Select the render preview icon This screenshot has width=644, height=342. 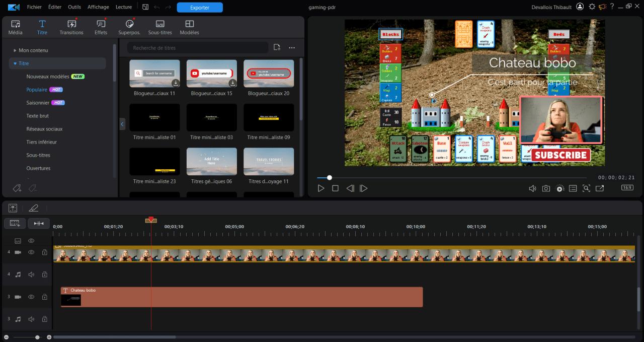click(x=560, y=188)
